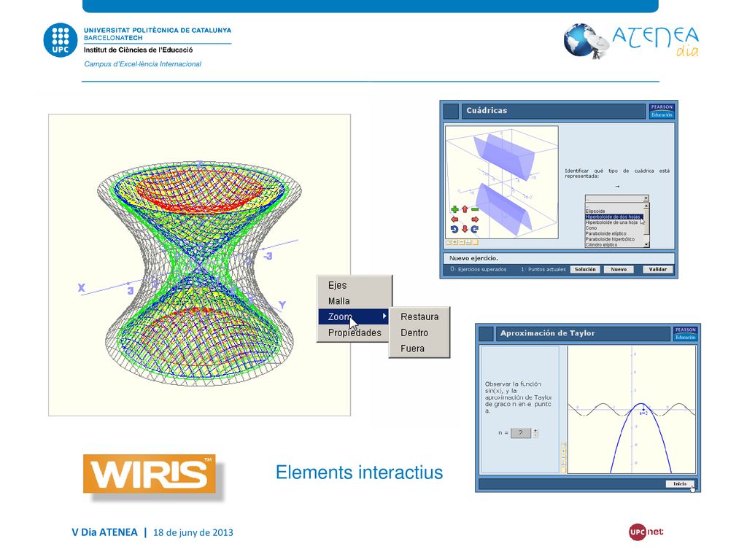Click the 'Elements interactius' heading
The height and width of the screenshot is (560, 747).
[359, 472]
